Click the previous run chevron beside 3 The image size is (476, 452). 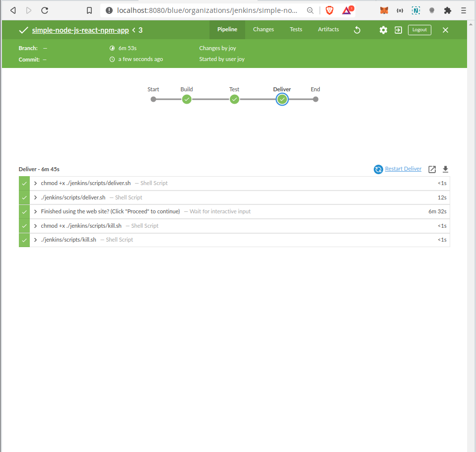134,30
